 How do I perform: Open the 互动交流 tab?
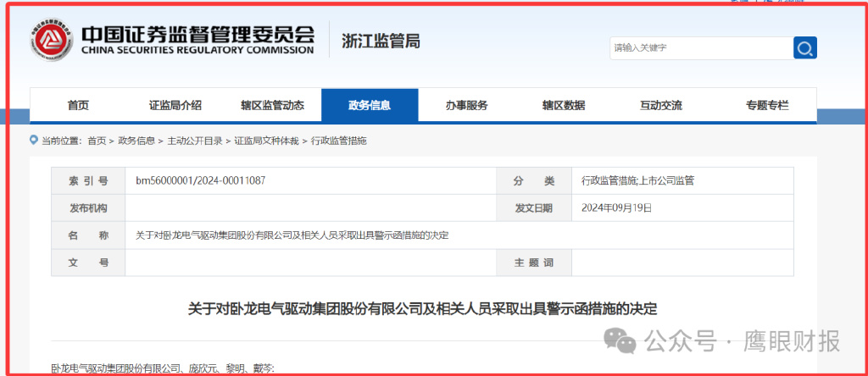point(661,106)
